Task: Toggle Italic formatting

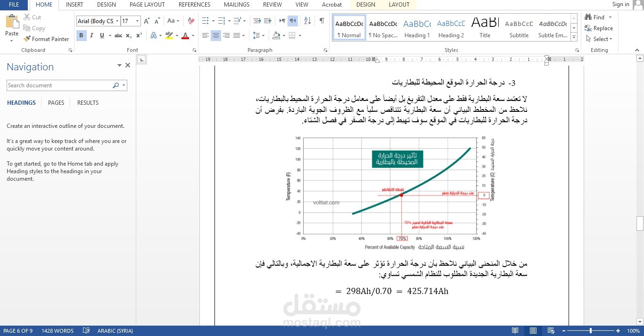Action: click(91, 35)
